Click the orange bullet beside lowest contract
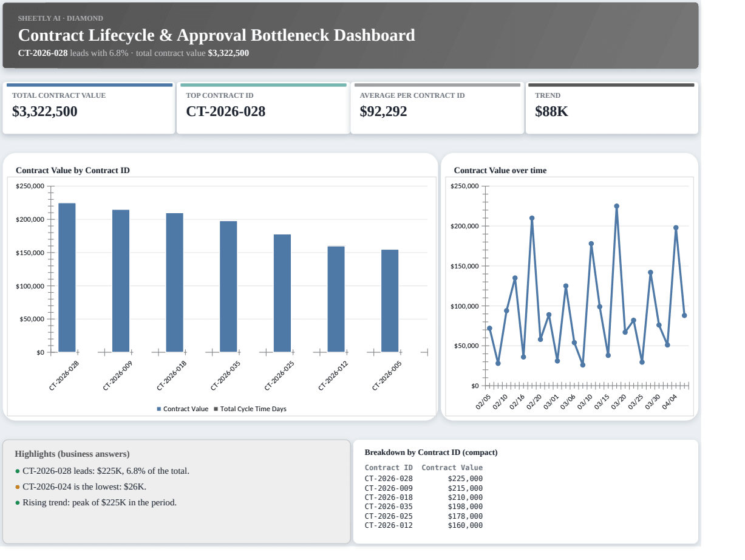The image size is (745, 560). point(18,487)
